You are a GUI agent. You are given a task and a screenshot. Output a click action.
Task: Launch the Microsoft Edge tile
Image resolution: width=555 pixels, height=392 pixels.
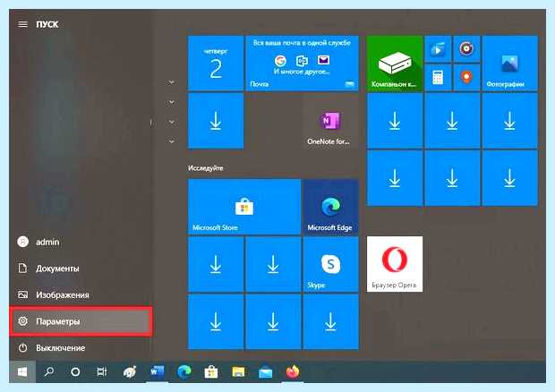click(x=330, y=207)
